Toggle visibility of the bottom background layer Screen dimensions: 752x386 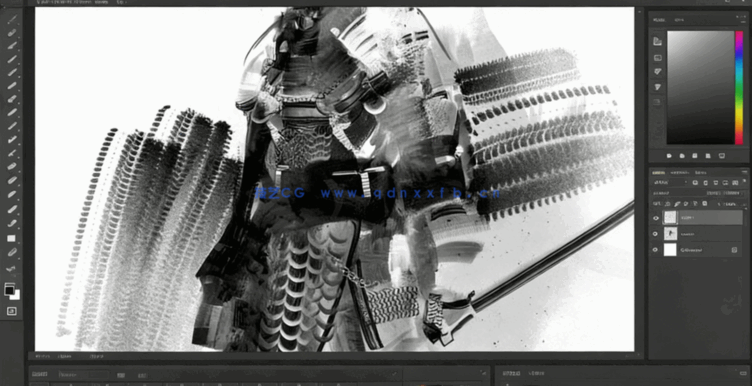[656, 250]
